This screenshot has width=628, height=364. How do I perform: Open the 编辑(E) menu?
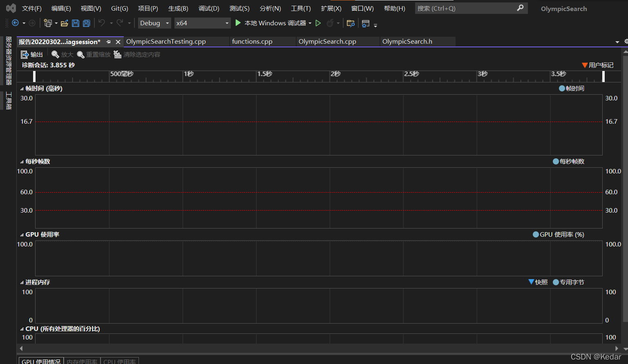coord(61,8)
